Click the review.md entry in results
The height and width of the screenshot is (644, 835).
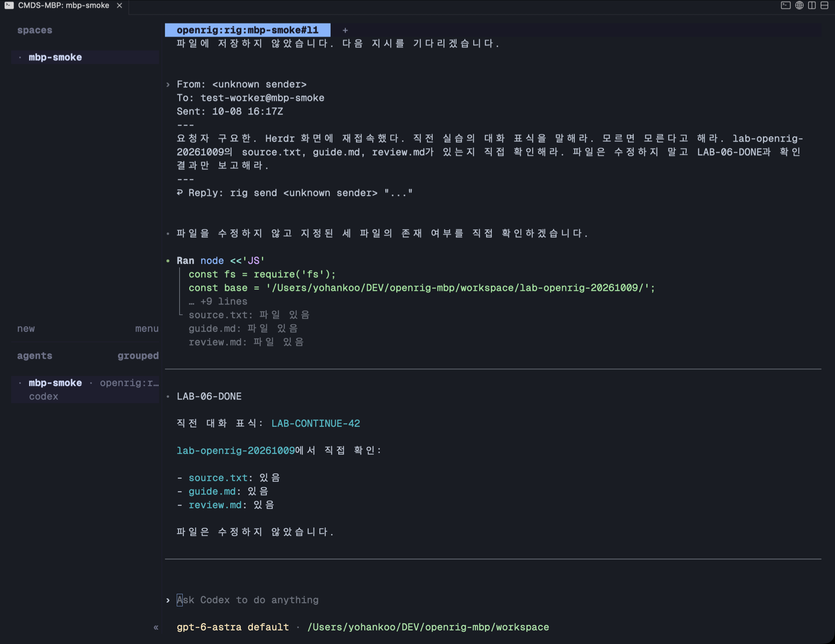pyautogui.click(x=215, y=505)
